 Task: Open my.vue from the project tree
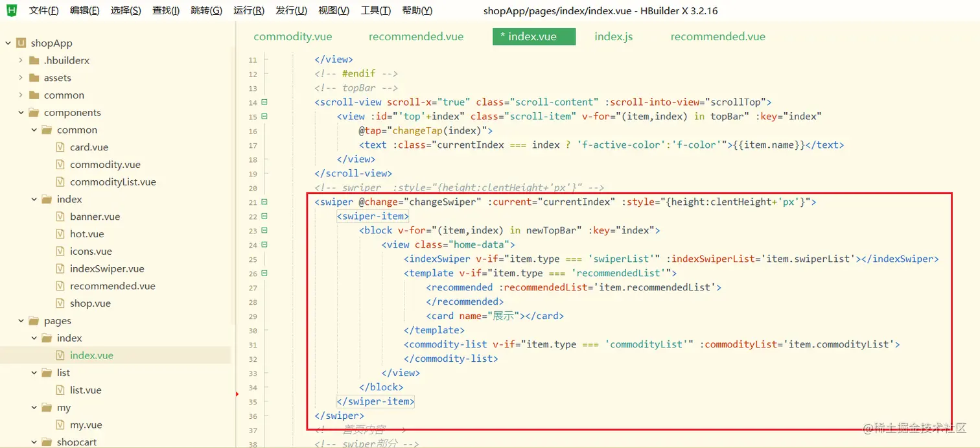point(86,425)
